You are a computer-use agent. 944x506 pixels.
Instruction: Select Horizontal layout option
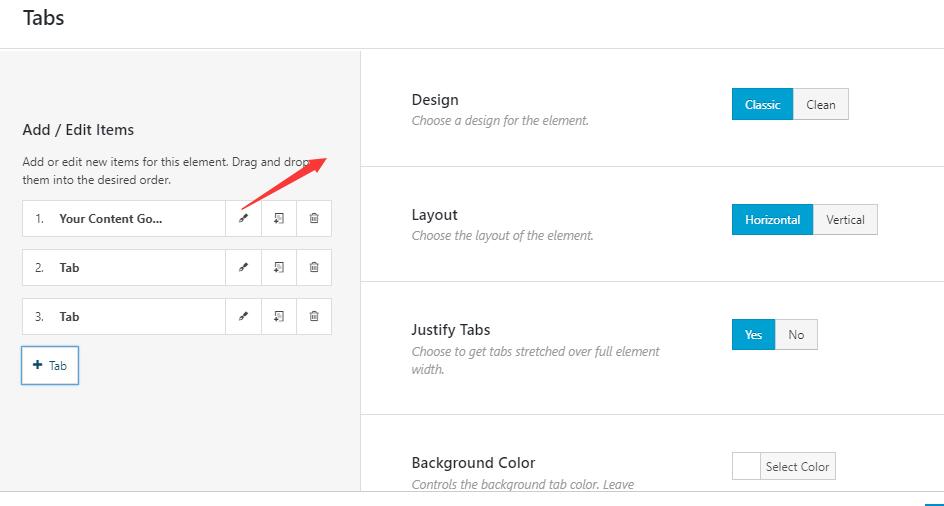[x=772, y=219]
